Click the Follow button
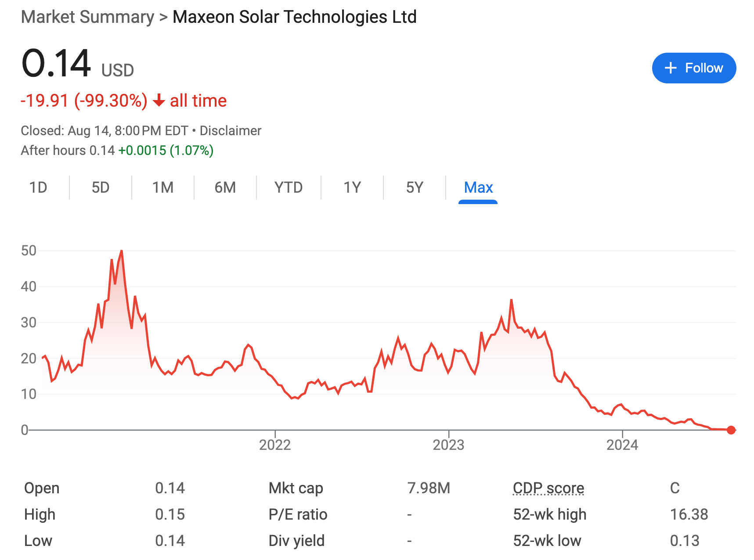Viewport: 754px width, 560px height. (694, 68)
